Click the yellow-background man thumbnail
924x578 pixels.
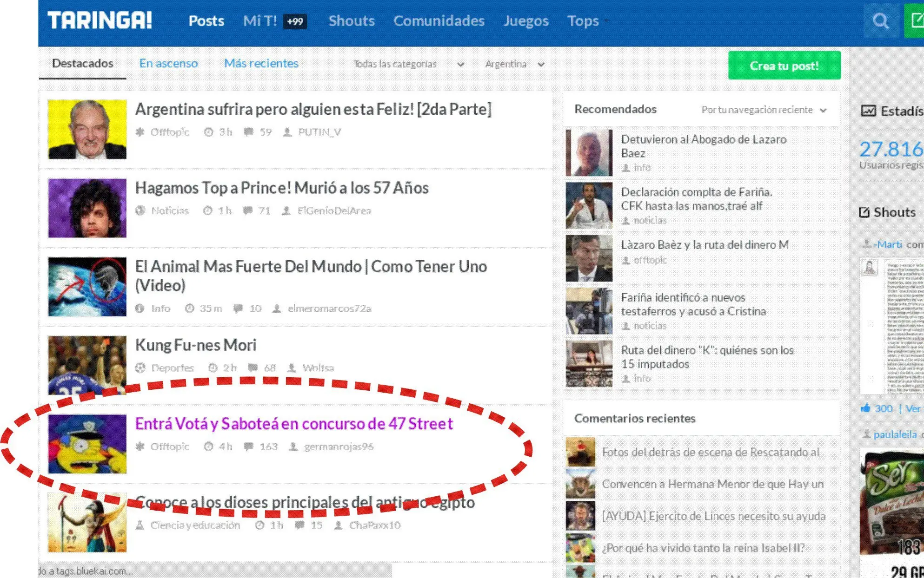coord(87,129)
